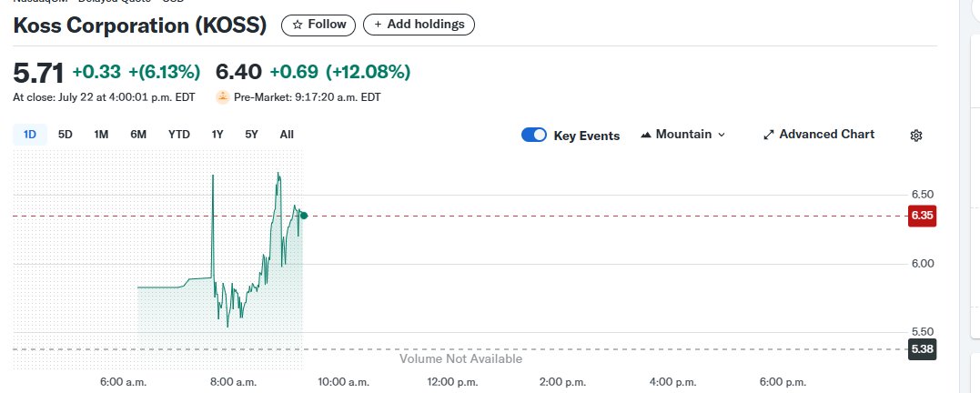Switch chart to 6M range

tap(138, 135)
